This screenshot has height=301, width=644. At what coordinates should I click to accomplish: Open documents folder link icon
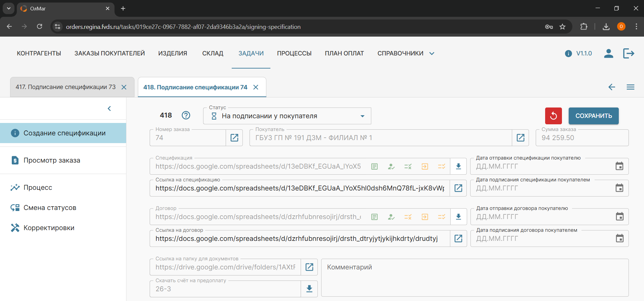click(x=309, y=267)
